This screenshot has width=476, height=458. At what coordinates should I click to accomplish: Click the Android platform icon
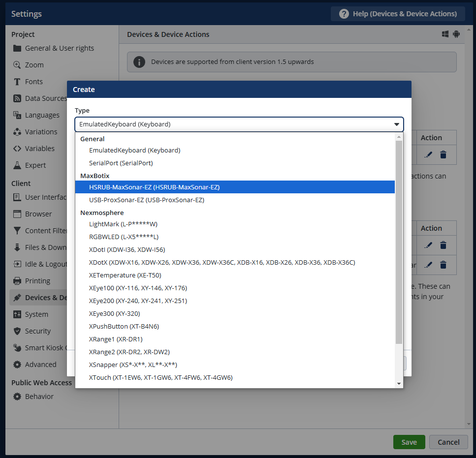pos(456,34)
